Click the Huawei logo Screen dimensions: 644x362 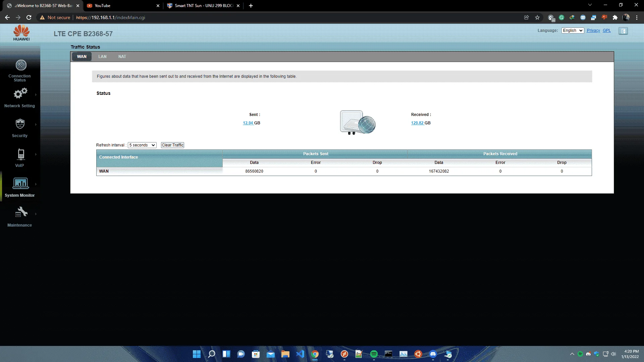pyautogui.click(x=21, y=33)
